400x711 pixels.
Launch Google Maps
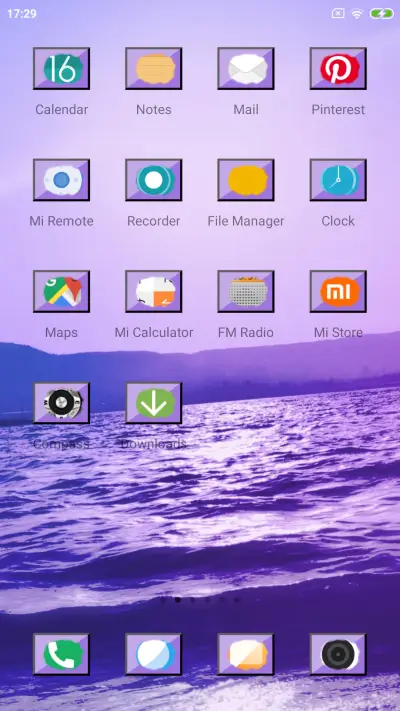pyautogui.click(x=61, y=292)
